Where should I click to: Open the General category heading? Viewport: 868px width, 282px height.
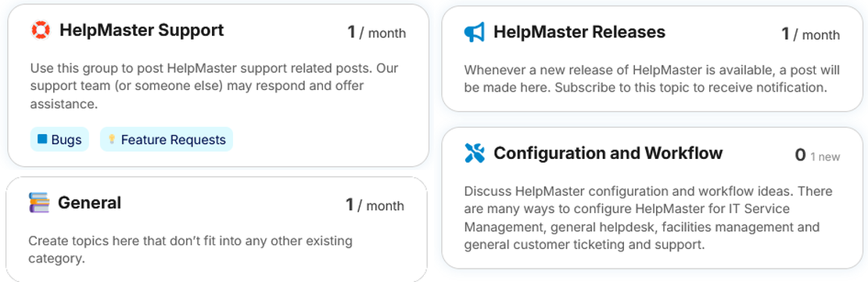89,203
